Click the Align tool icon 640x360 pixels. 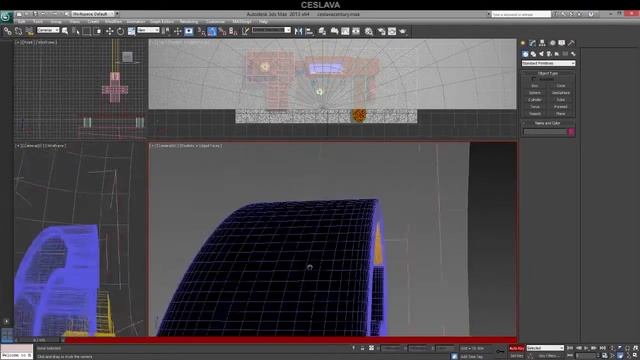pyautogui.click(x=309, y=31)
